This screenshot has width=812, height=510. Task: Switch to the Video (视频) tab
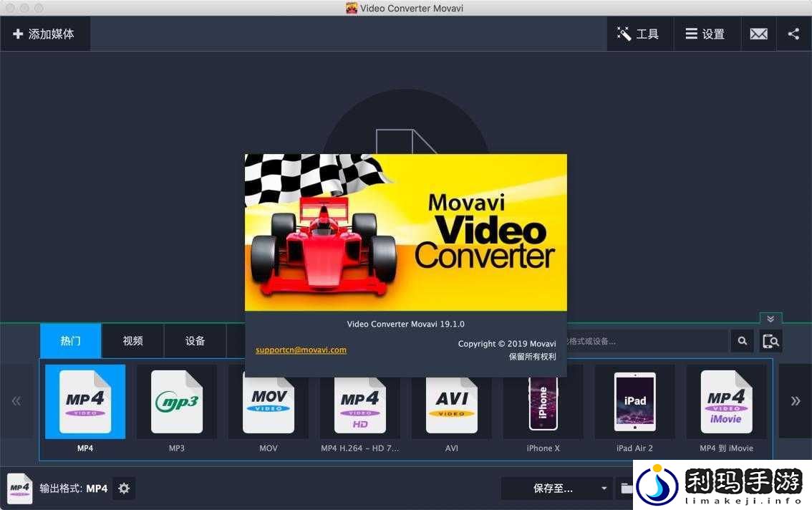[x=132, y=341]
